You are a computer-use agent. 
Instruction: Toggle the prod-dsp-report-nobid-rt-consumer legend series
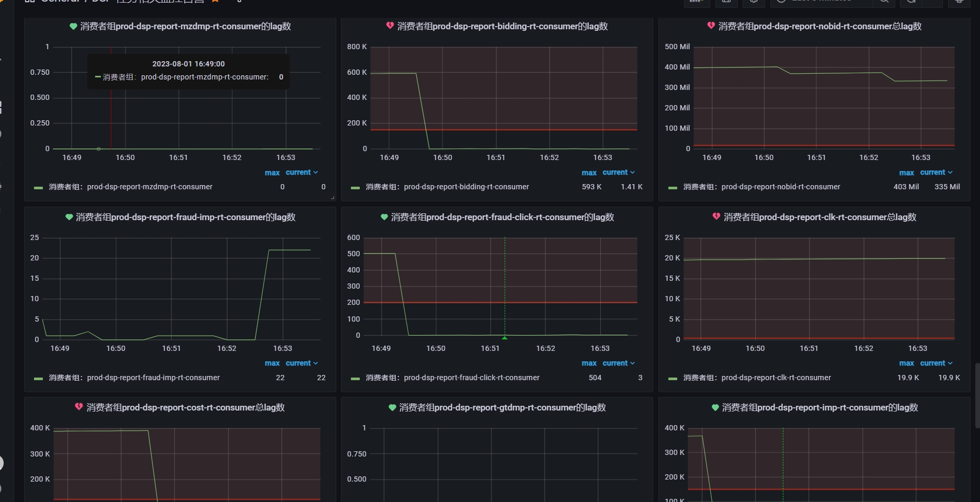(762, 187)
